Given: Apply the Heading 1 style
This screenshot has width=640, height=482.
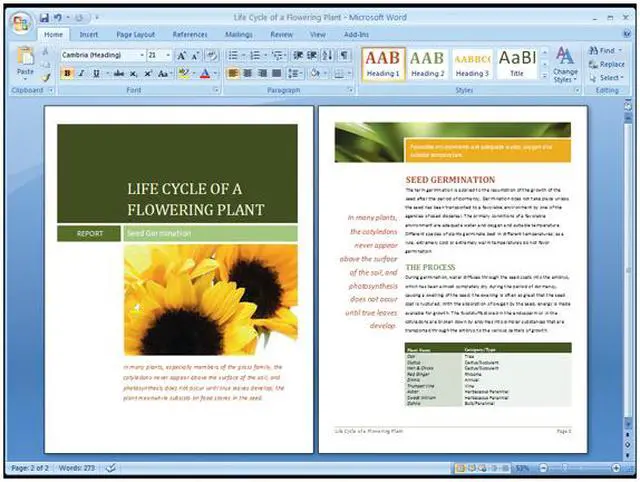Looking at the screenshot, I should pos(382,63).
